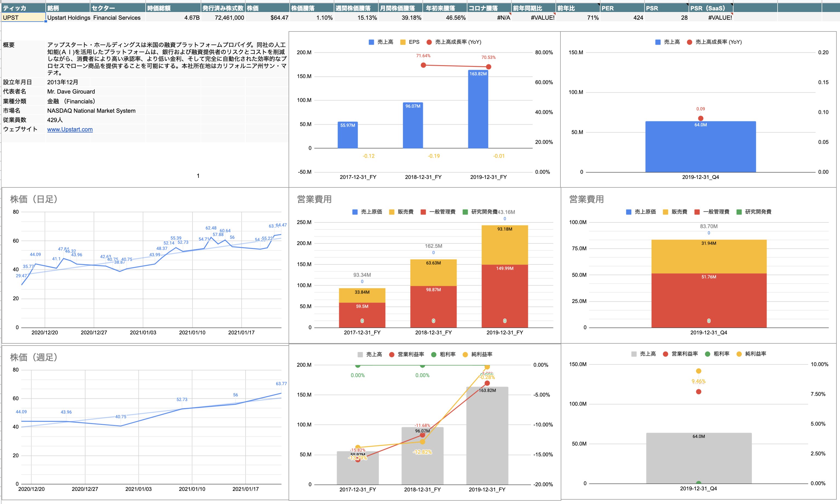
Task: Select the 51.76M red quarterly expense segment
Action: (x=709, y=300)
